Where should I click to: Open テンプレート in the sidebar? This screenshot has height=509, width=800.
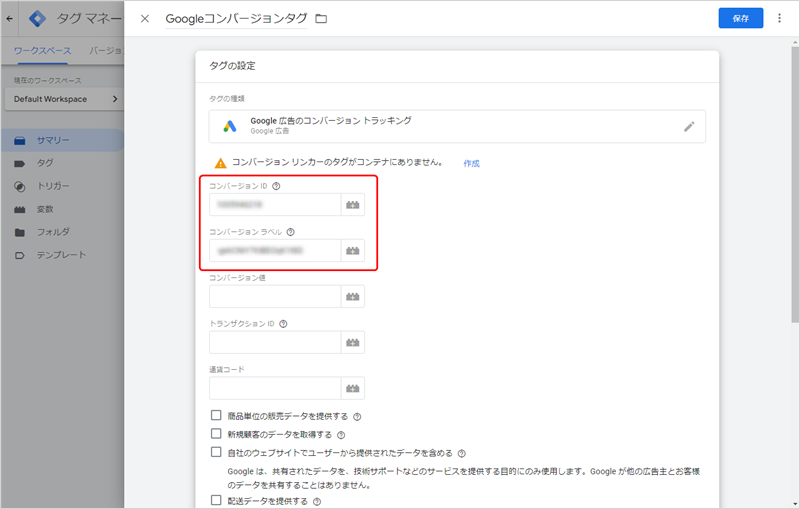pyautogui.click(x=62, y=255)
